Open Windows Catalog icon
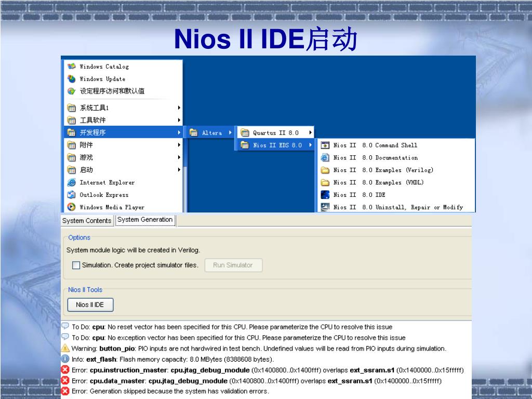 pyautogui.click(x=71, y=66)
